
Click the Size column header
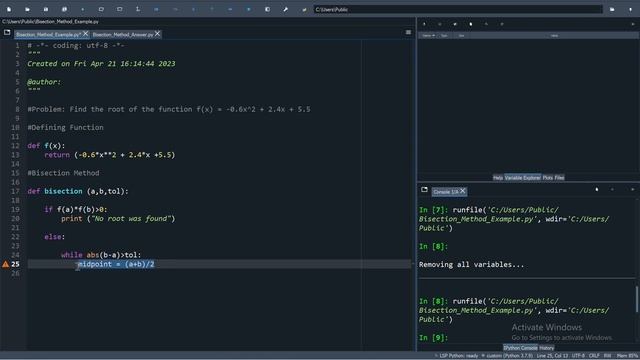point(461,36)
